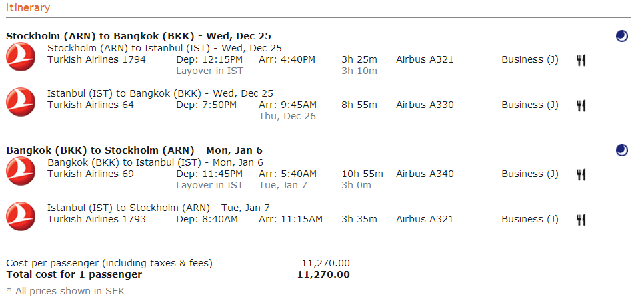Click the meal icon for Bangkok to Istanbul flight

581,174
